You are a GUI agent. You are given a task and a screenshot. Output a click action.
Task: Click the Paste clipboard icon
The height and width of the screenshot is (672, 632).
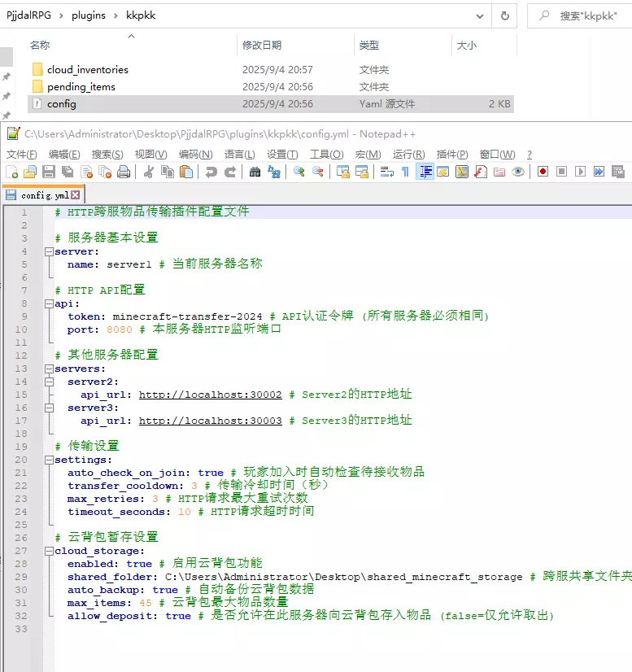pyautogui.click(x=186, y=172)
